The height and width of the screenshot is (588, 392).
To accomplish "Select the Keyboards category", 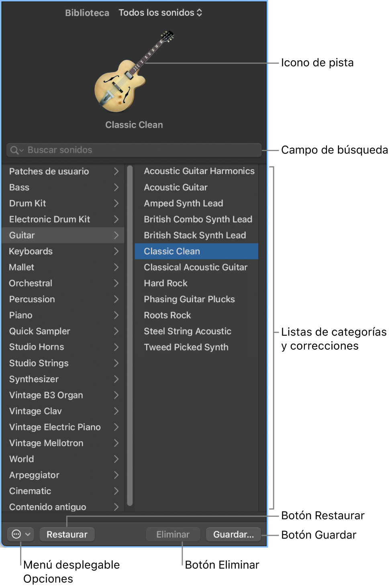I will tap(31, 252).
